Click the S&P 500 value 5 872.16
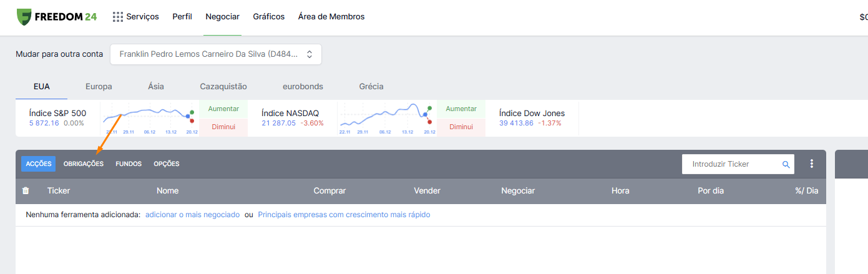The image size is (868, 274). (44, 123)
